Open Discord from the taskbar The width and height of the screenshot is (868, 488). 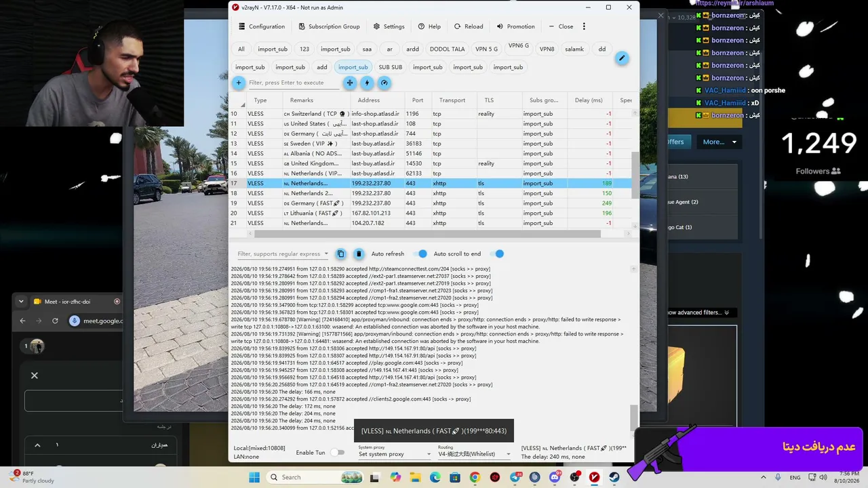(555, 477)
